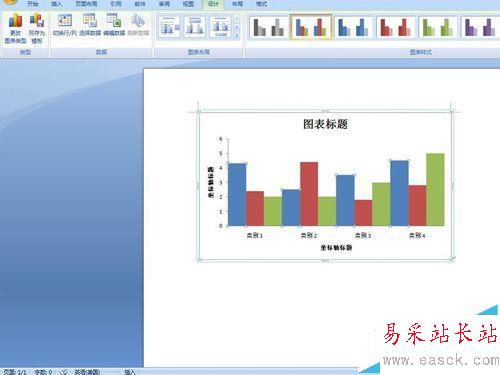The image size is (500, 375).
Task: Choose the multicolor blue-red-green chart style
Action: pos(311,27)
